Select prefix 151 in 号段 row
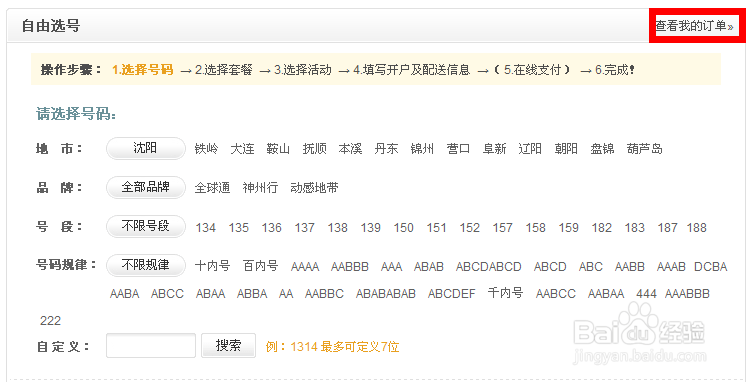 click(x=436, y=228)
